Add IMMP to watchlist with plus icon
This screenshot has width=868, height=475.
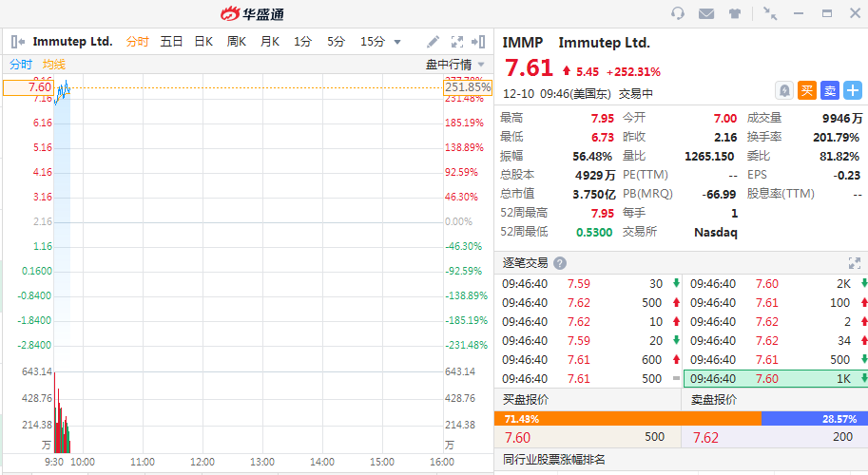point(853,90)
